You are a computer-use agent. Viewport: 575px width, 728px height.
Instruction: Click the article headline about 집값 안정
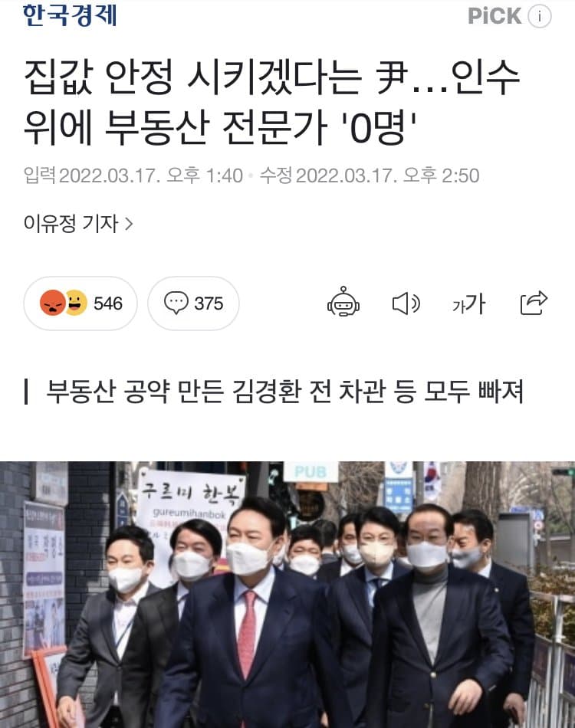point(271,102)
